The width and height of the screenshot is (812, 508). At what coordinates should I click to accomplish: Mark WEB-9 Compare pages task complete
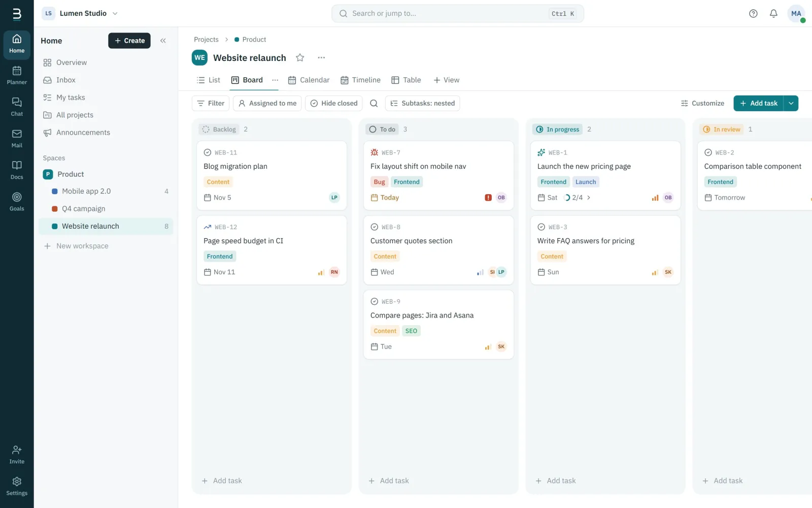point(374,301)
